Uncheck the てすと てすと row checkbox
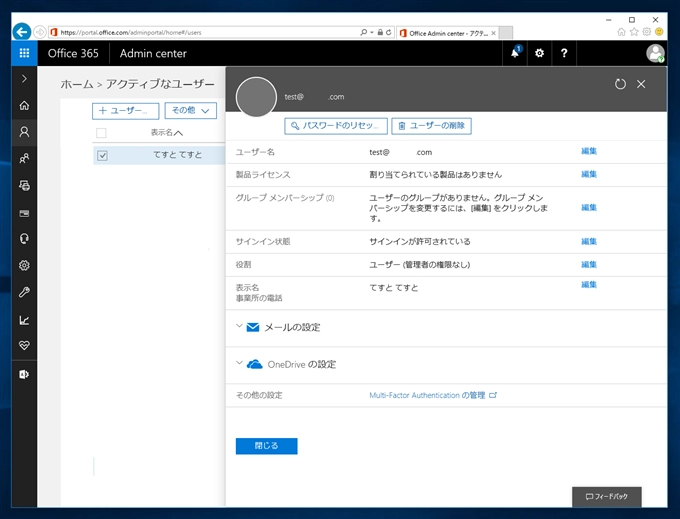 tap(102, 155)
